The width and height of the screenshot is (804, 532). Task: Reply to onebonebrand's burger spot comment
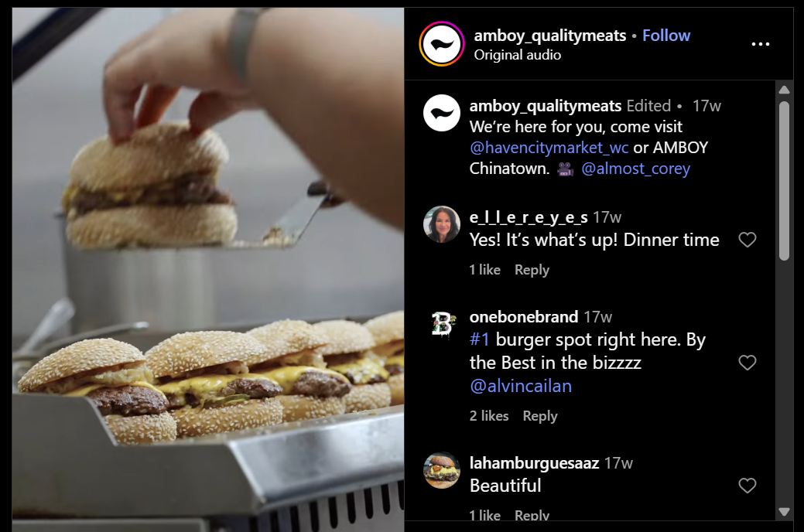(540, 416)
